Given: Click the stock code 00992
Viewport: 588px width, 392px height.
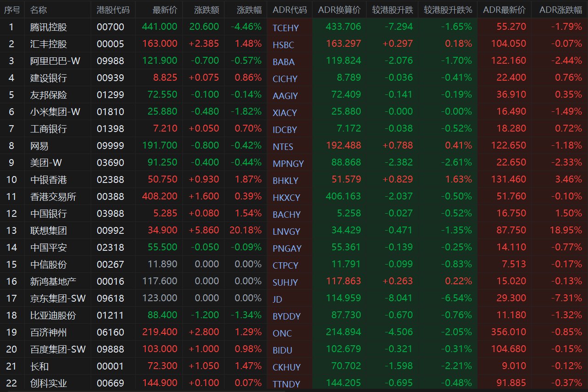Looking at the screenshot, I should click(110, 231).
